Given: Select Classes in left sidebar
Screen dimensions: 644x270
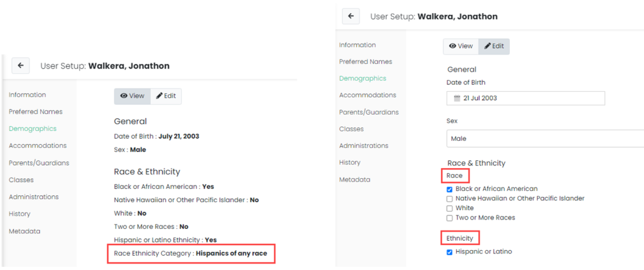Looking at the screenshot, I should coord(21,180).
